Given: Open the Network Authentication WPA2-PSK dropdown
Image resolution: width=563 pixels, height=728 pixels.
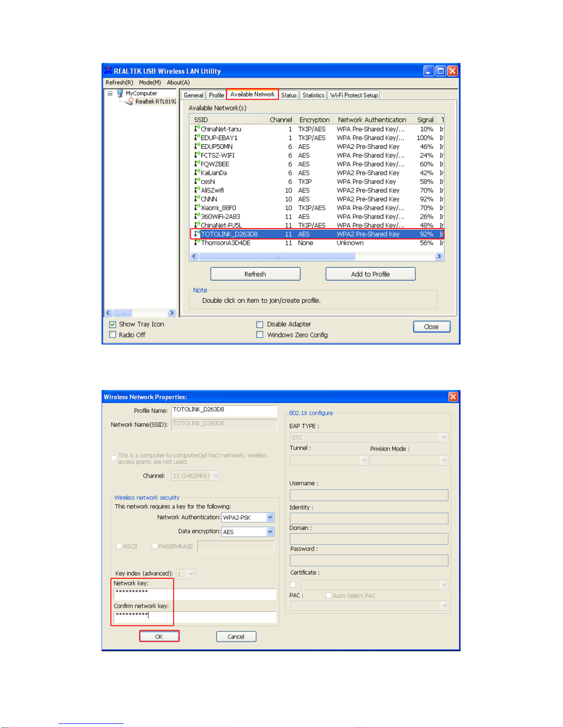Looking at the screenshot, I should pyautogui.click(x=270, y=518).
